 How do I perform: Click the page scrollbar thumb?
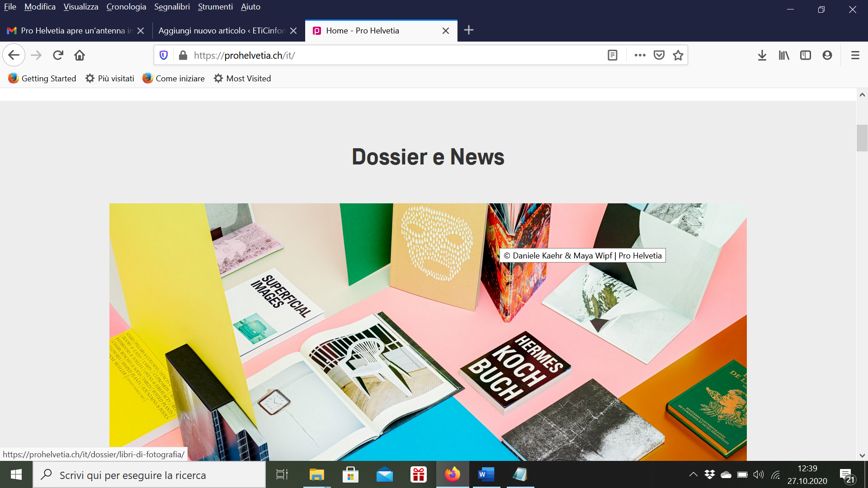coord(862,138)
